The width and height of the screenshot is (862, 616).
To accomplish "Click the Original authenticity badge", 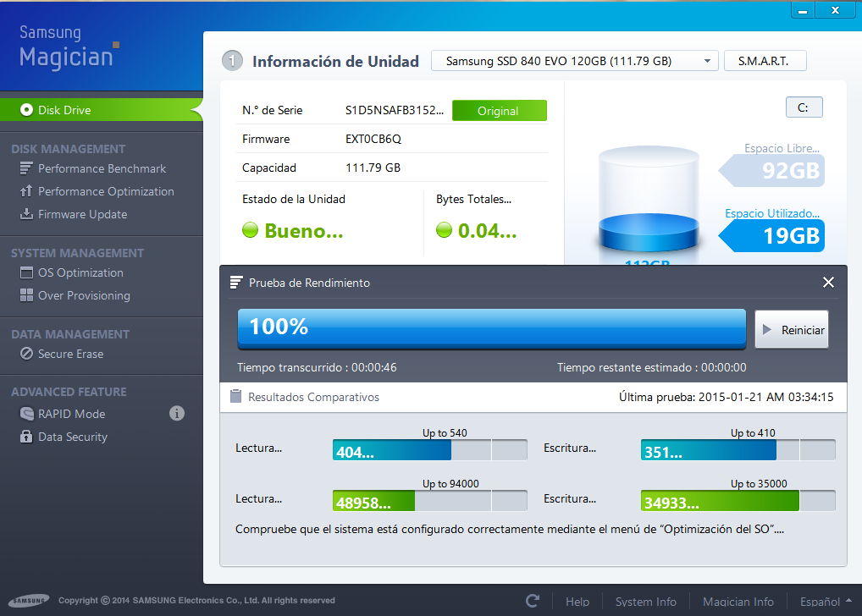I will pyautogui.click(x=500, y=111).
